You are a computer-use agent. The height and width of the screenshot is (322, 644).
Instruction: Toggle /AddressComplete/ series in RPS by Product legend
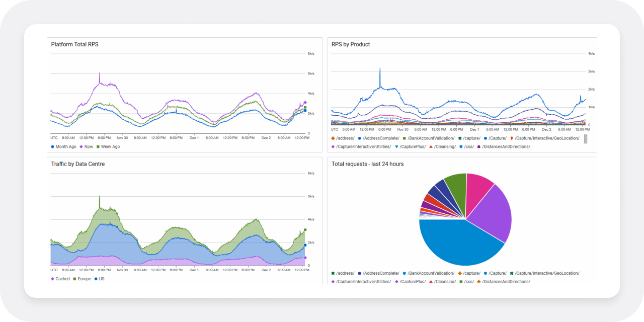pos(381,138)
